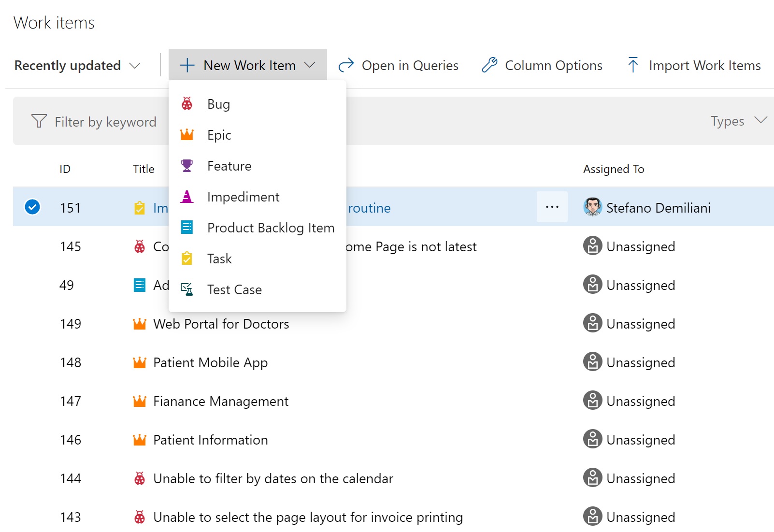Click the purple Feature trophy icon
774x532 pixels.
tap(187, 166)
